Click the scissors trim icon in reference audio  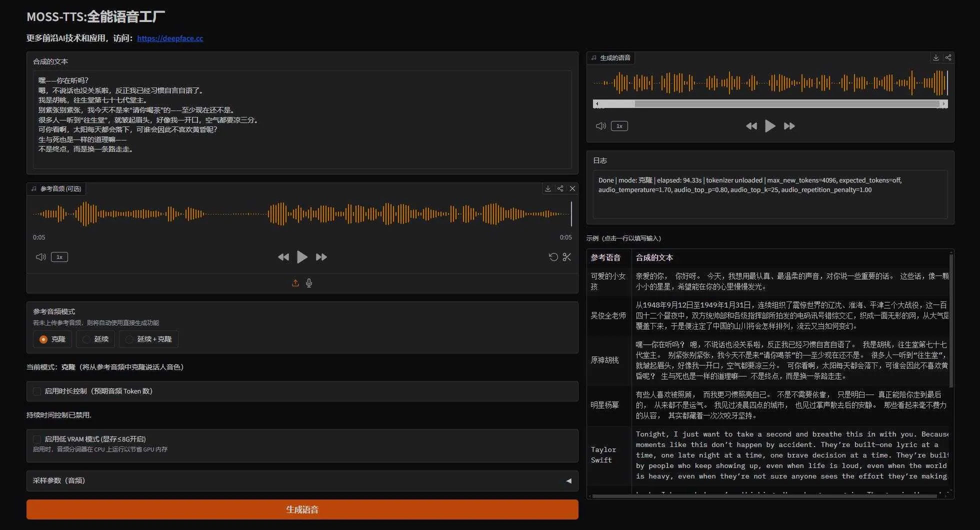(566, 257)
